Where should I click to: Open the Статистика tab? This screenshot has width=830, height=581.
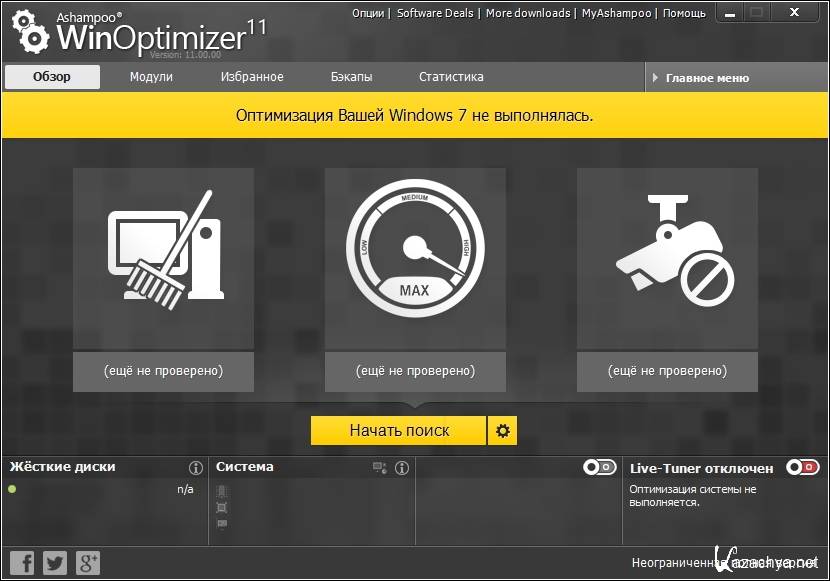451,77
